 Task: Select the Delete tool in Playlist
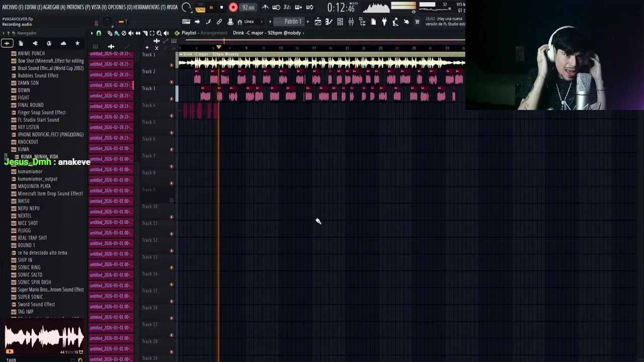pos(124,33)
